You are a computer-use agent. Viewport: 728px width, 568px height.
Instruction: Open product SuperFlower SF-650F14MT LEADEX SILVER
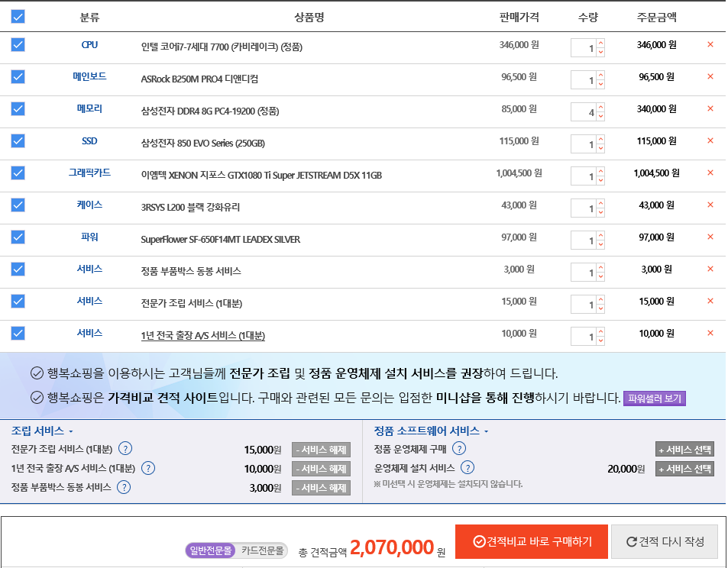[x=221, y=240]
